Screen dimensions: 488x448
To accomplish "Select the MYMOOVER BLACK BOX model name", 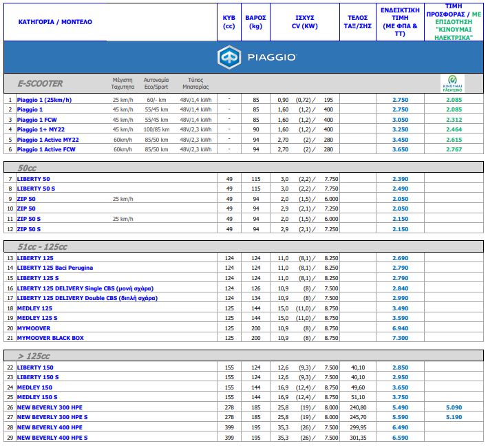I will (x=50, y=338).
